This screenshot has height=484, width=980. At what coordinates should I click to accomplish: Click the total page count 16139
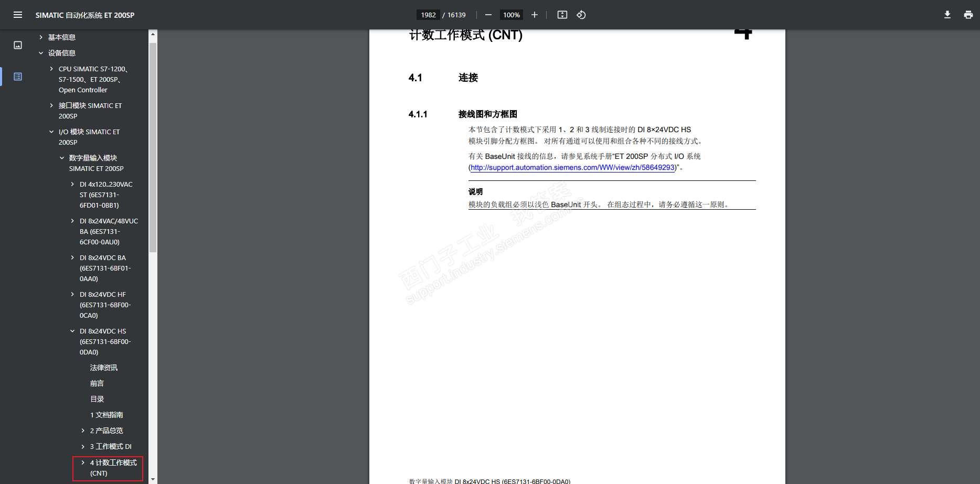(x=456, y=15)
